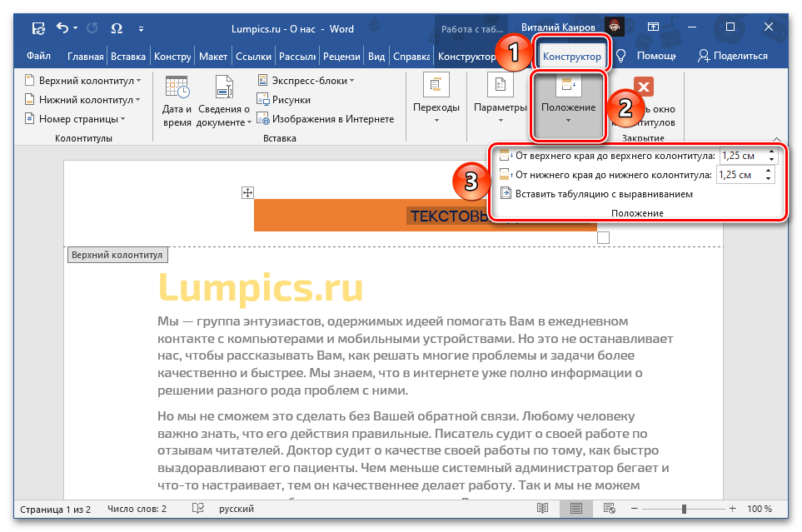802x532 pixels.
Task: Increase bottom footer distance spinner up
Action: coord(768,172)
